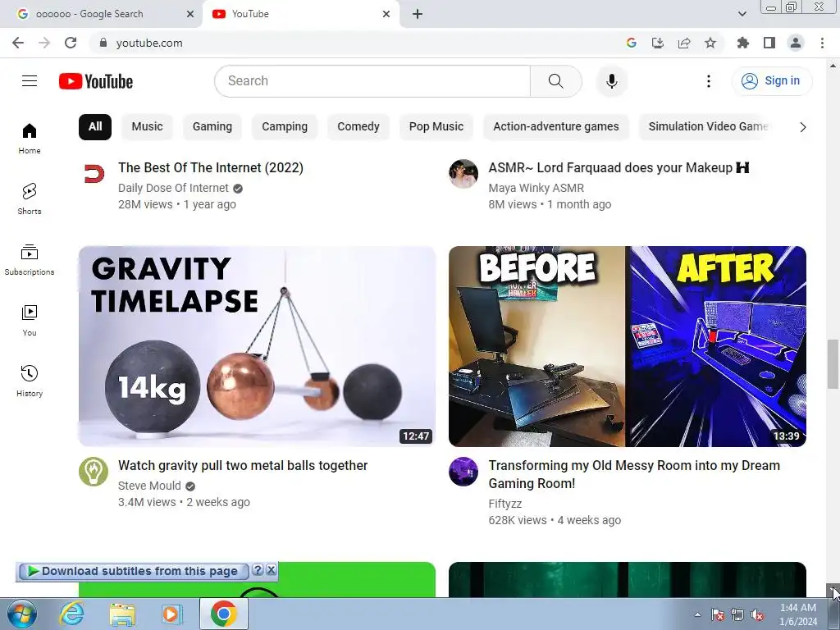Launch Internet Explorer from taskbar
The width and height of the screenshot is (840, 630).
(x=72, y=614)
